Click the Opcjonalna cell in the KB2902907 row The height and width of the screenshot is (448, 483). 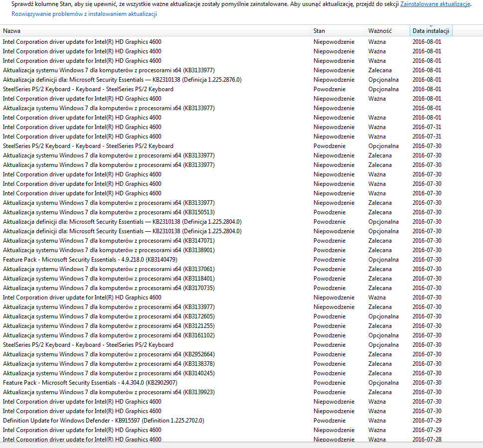coord(383,383)
